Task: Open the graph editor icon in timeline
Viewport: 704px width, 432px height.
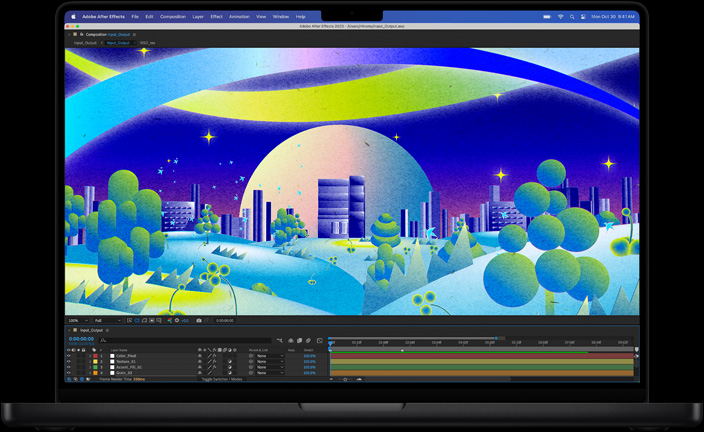Action: [x=319, y=341]
